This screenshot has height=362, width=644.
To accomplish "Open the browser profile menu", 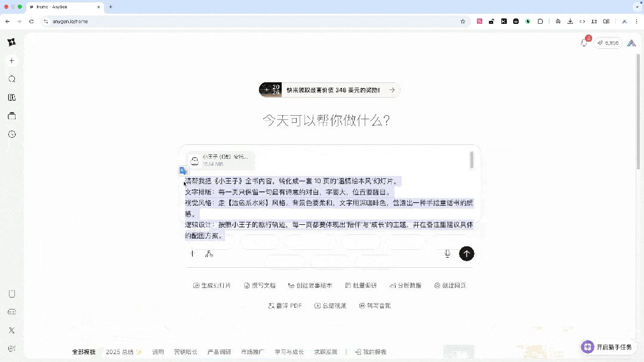I will point(624,21).
